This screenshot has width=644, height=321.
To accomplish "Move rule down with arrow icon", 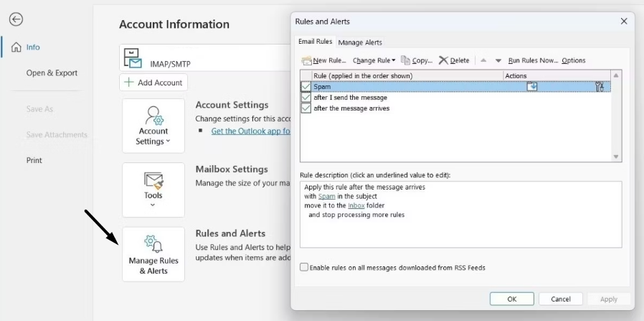I will (x=498, y=61).
